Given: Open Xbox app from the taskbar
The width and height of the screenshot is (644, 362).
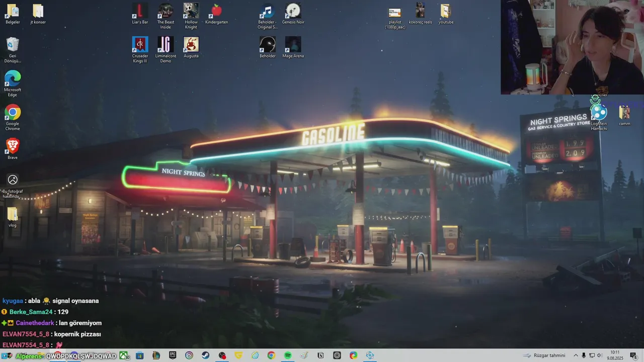Looking at the screenshot, I should click(x=124, y=355).
